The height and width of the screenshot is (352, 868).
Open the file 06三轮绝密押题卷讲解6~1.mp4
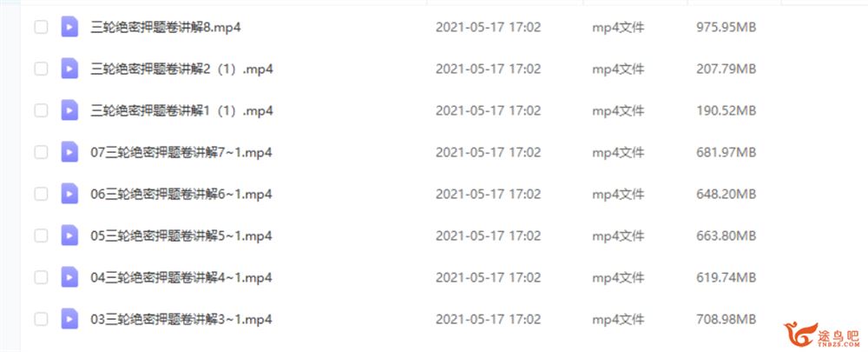[181, 195]
